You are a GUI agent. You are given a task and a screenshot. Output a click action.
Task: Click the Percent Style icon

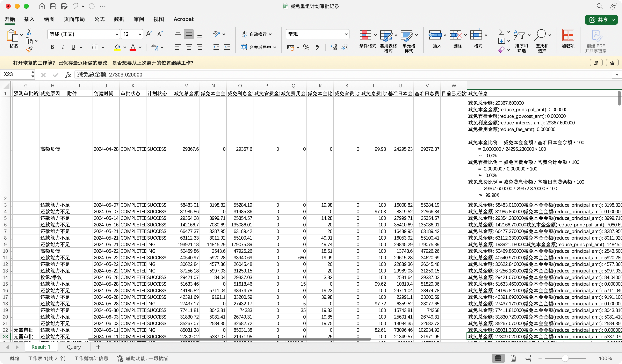click(306, 47)
